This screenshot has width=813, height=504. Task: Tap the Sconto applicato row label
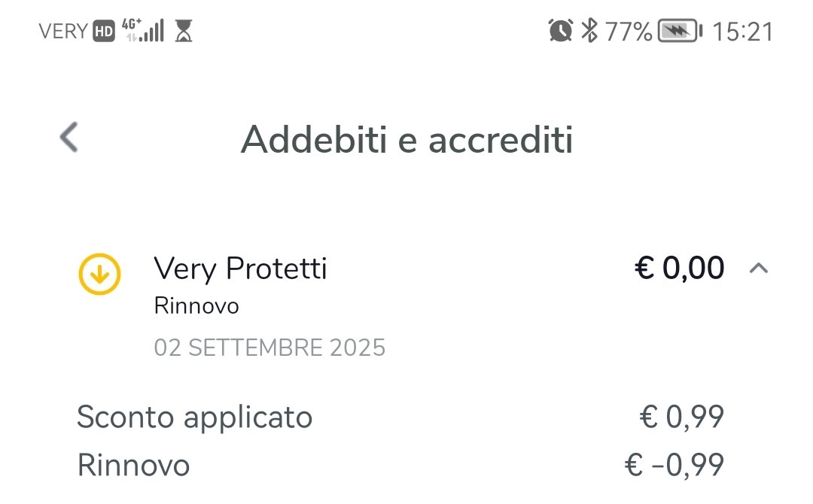pyautogui.click(x=194, y=417)
